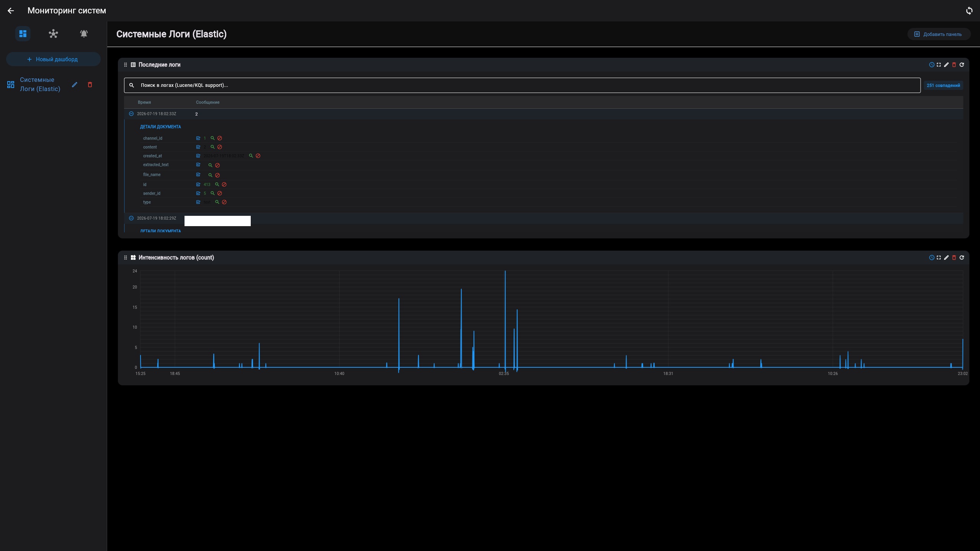This screenshot has width=980, height=551.
Task: Filter for sender_id value (green magnifier)
Action: click(212, 193)
